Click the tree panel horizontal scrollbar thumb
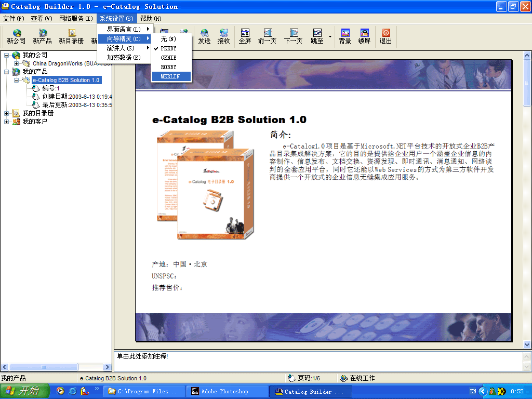The image size is (532, 399). click(x=44, y=367)
